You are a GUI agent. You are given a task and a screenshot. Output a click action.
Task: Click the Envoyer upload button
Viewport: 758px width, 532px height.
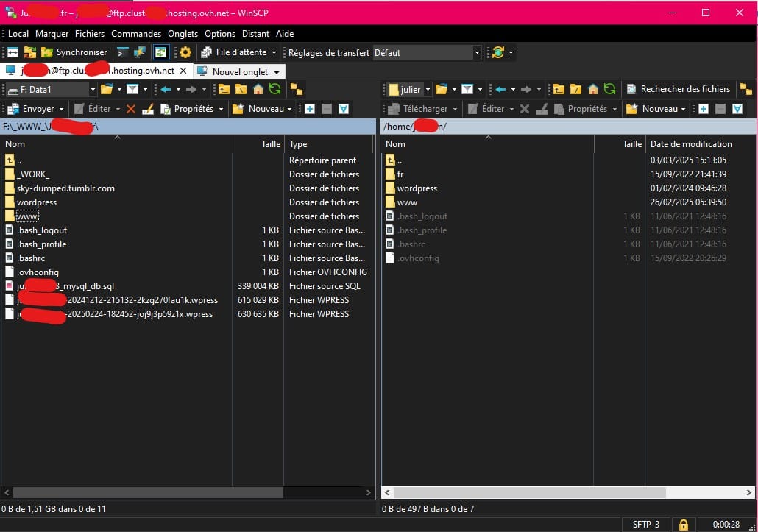pyautogui.click(x=37, y=109)
